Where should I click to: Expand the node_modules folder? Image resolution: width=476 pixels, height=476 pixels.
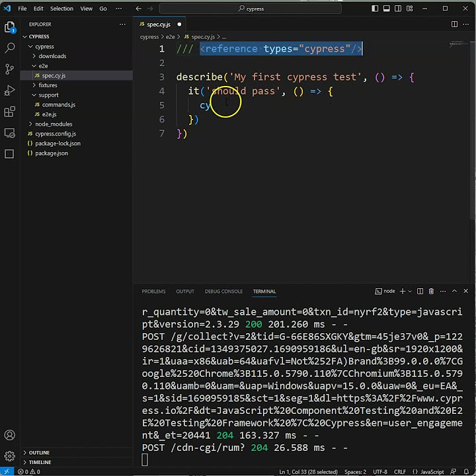(x=30, y=124)
